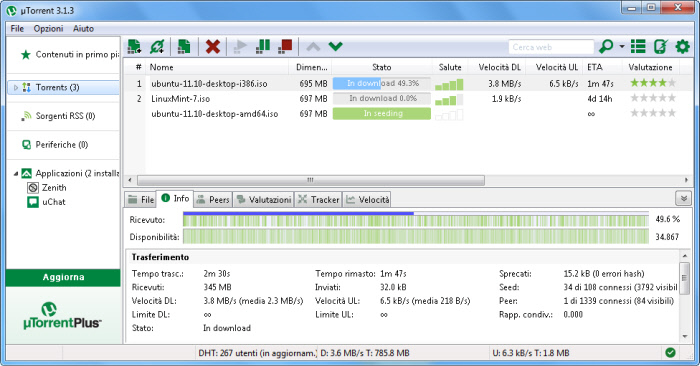Pause the torrent using the pause icon
Viewport: 700px width, 366px height.
coord(263,46)
